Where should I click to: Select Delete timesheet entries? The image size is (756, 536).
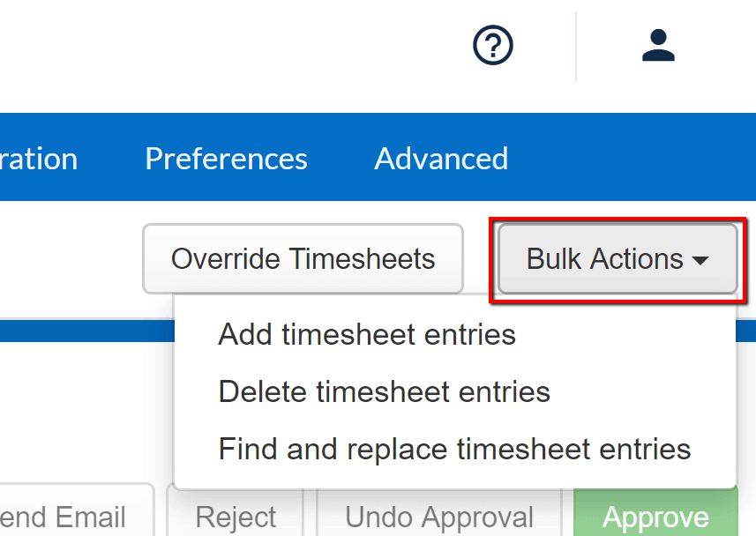[x=384, y=391]
